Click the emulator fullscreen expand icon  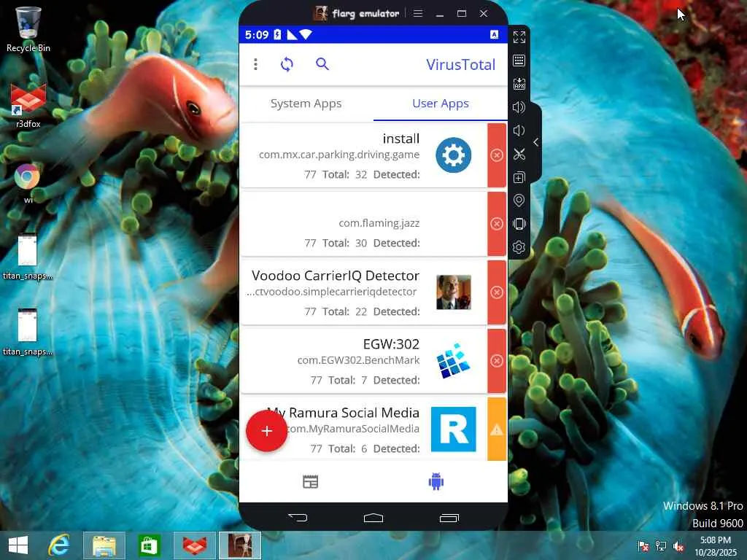click(x=519, y=37)
